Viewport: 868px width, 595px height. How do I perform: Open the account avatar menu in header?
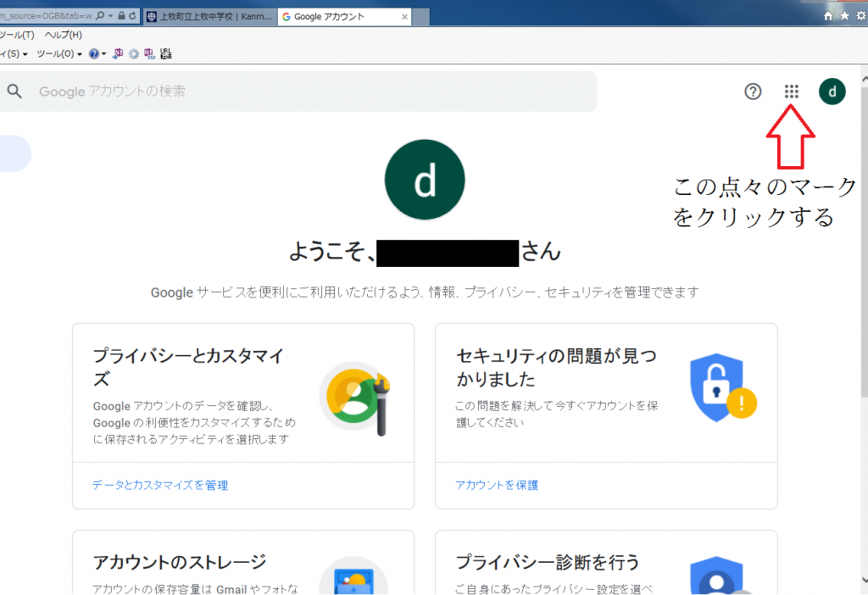(x=832, y=92)
